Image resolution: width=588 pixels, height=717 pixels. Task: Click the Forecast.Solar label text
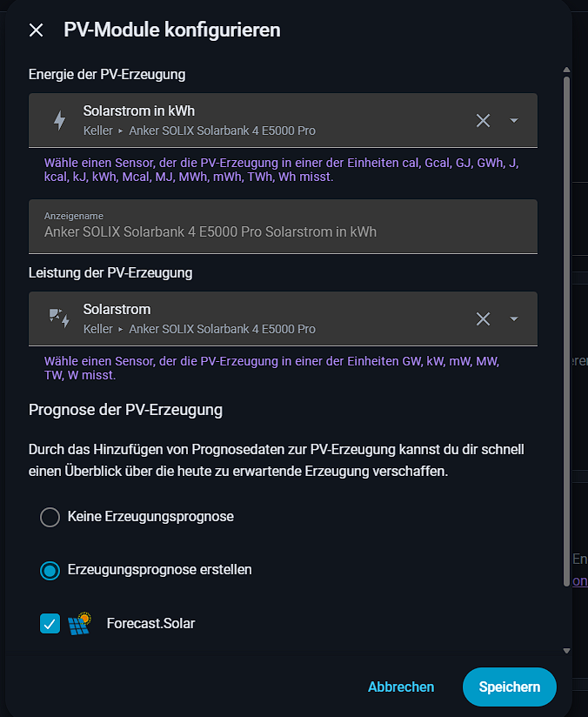tap(150, 624)
